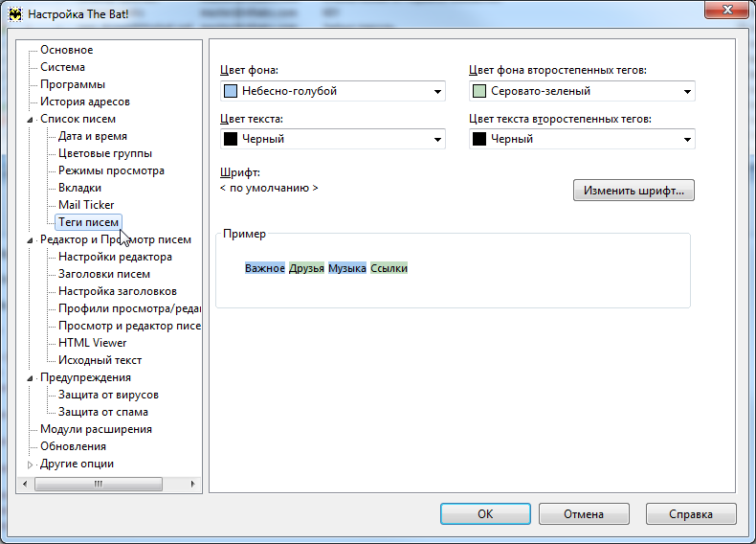Click the Предупреждения tree label
Image resolution: width=756 pixels, height=544 pixels.
pos(85,377)
